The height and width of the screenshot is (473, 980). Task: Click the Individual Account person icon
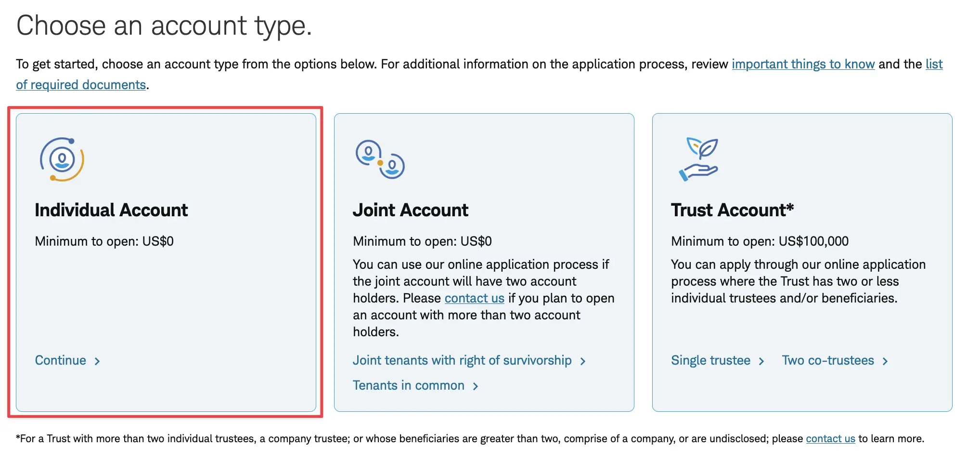62,159
